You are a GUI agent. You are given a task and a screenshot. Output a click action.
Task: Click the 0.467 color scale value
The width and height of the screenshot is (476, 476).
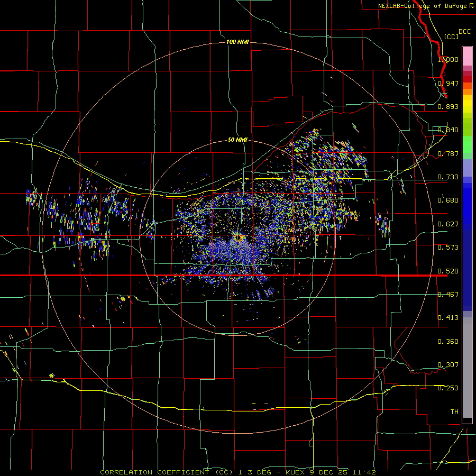tap(448, 295)
